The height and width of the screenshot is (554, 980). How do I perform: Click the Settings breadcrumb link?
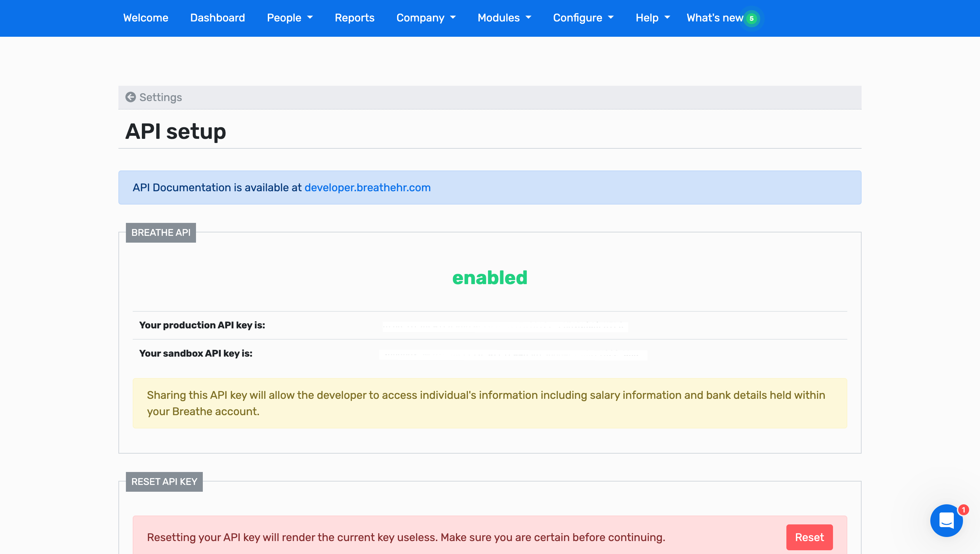pos(160,97)
